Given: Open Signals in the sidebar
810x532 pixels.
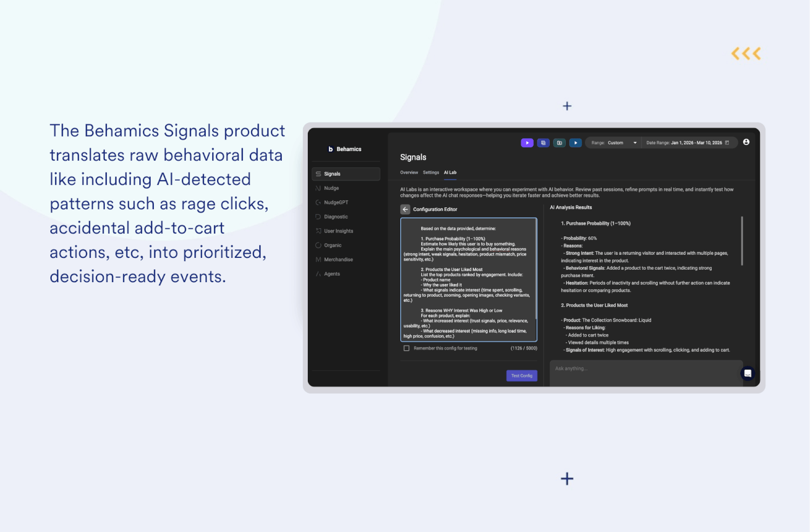Looking at the screenshot, I should click(x=346, y=174).
